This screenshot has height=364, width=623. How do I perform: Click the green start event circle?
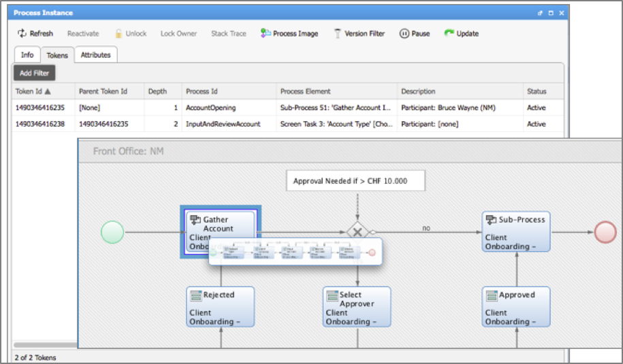(x=112, y=232)
